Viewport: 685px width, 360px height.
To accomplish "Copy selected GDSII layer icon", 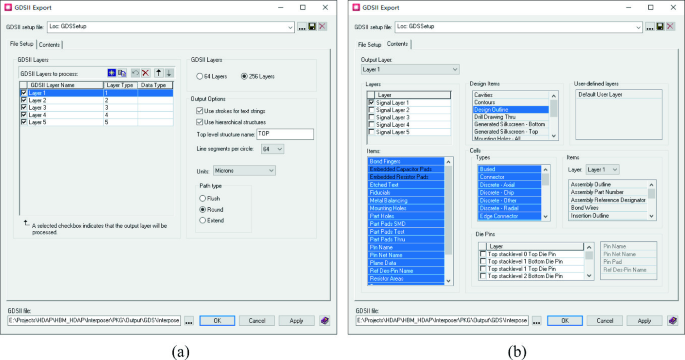I will [x=122, y=73].
